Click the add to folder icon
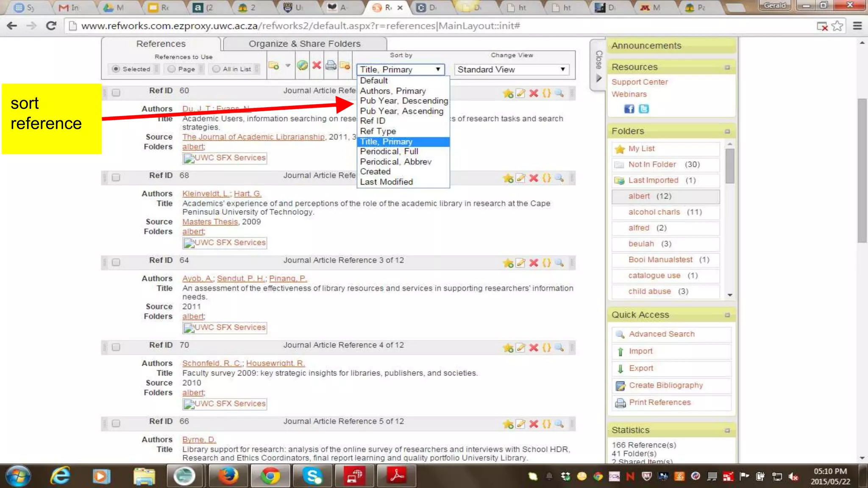The height and width of the screenshot is (488, 868). (274, 66)
